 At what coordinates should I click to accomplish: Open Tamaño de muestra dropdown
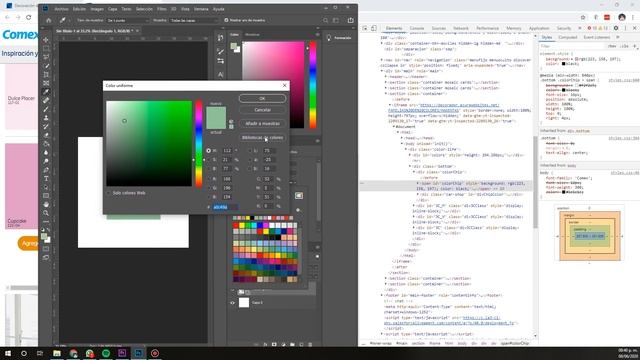click(128, 20)
